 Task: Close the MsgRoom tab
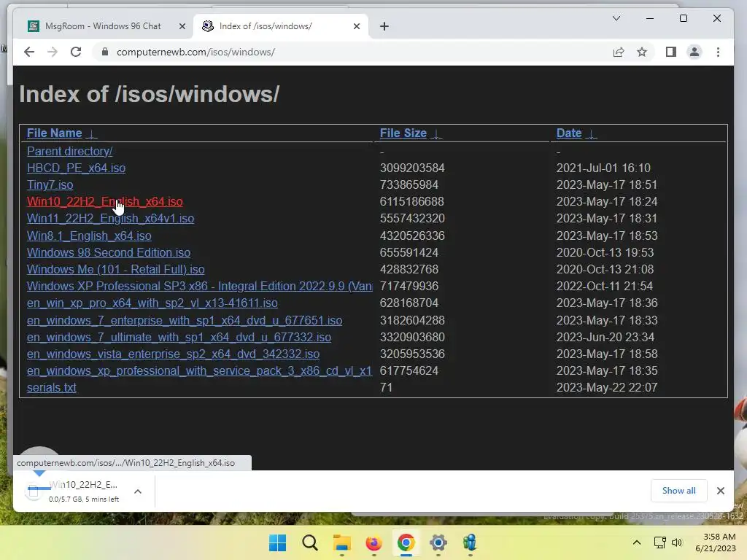click(x=182, y=26)
